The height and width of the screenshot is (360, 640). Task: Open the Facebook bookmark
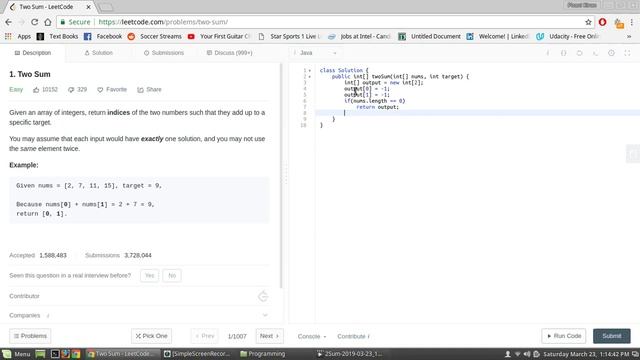[x=103, y=36]
